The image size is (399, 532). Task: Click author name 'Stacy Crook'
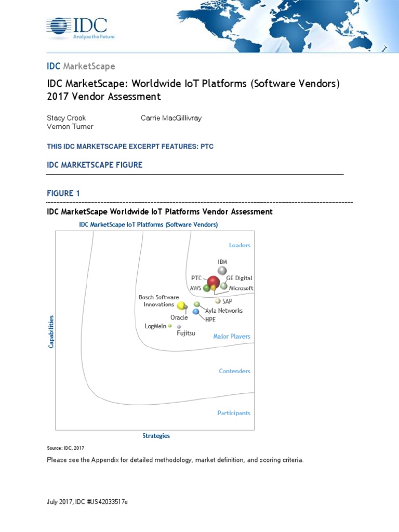[66, 118]
